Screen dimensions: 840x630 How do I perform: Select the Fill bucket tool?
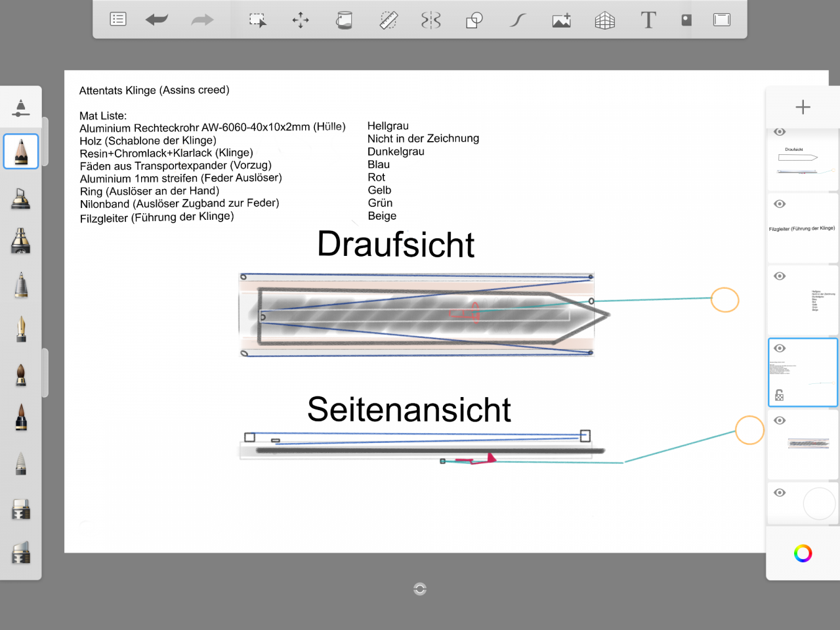[x=344, y=20]
